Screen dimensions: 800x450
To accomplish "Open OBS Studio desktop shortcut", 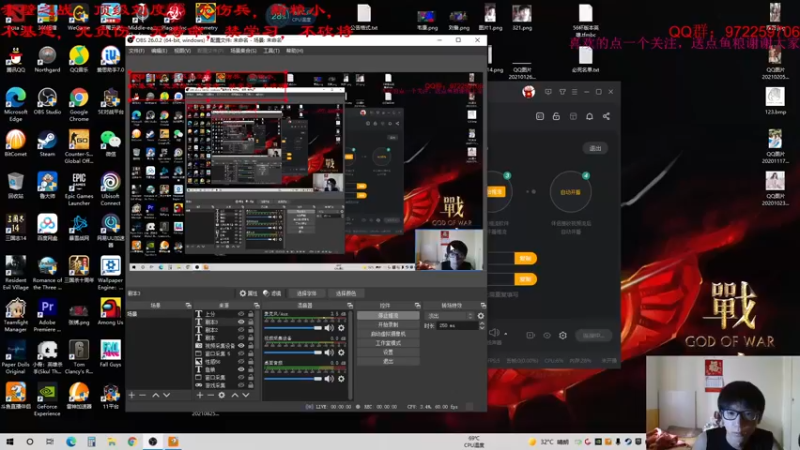I will click(47, 101).
